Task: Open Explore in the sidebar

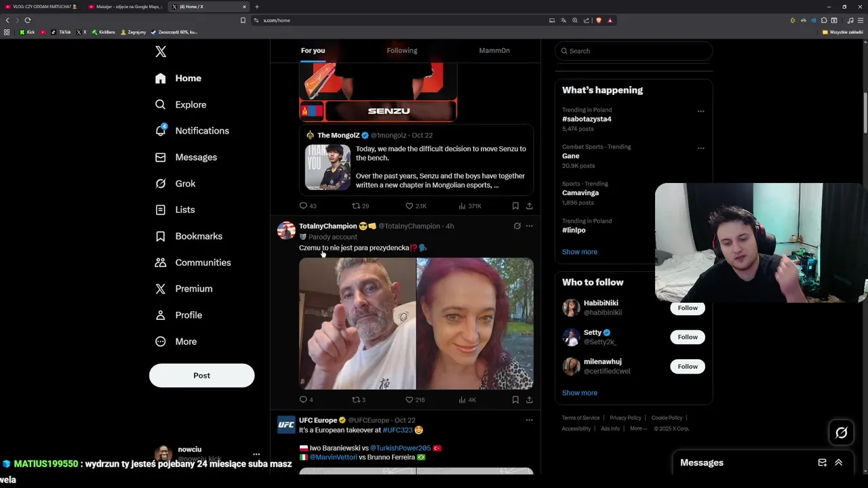Action: click(x=181, y=104)
